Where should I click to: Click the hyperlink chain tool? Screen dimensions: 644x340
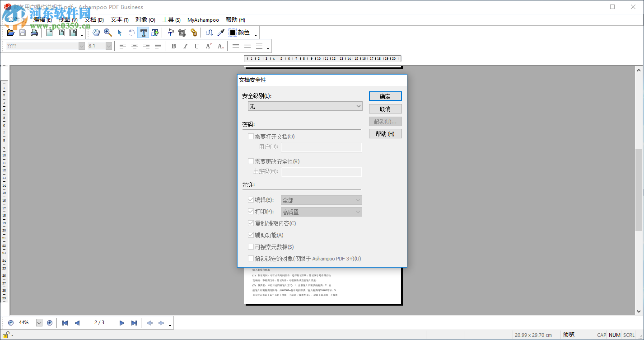tap(193, 32)
